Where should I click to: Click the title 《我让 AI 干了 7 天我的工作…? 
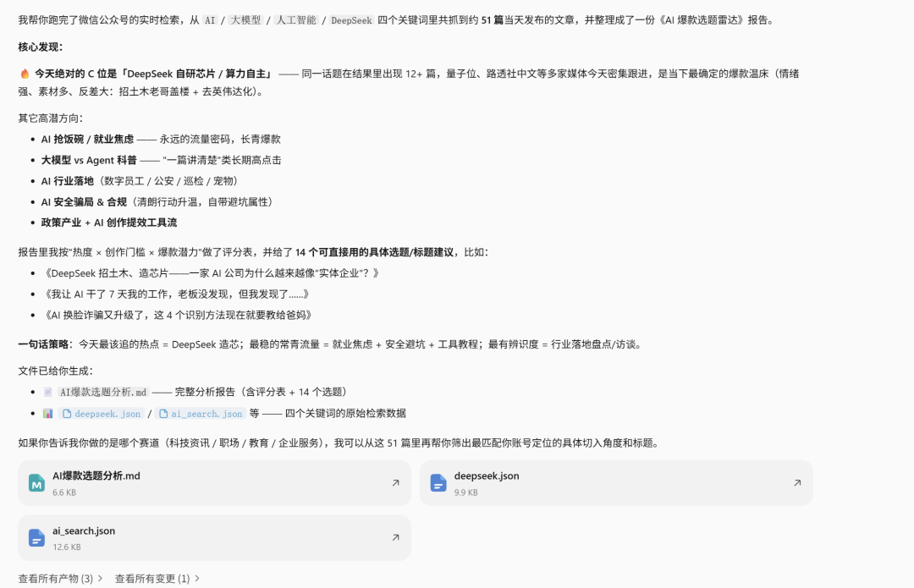(x=177, y=294)
